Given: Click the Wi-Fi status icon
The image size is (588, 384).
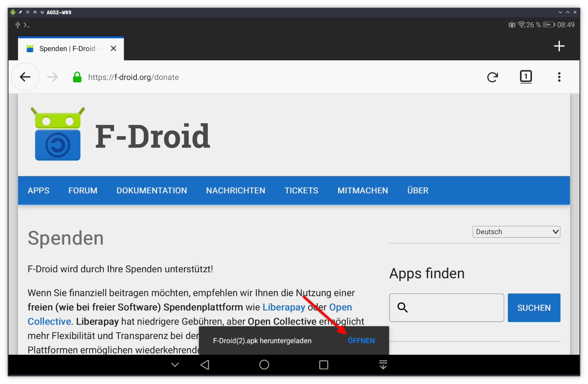Looking at the screenshot, I should 522,25.
